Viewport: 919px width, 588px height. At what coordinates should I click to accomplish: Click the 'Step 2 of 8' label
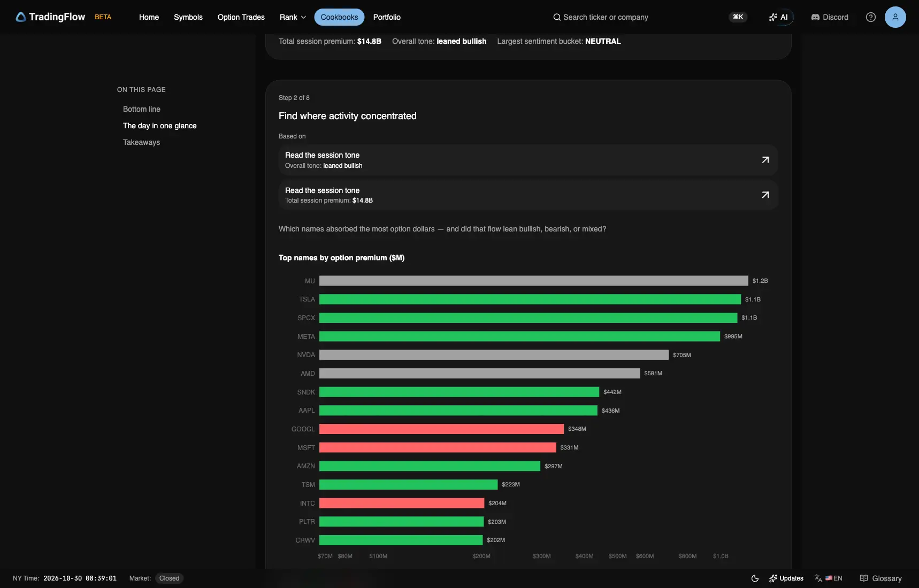click(x=294, y=98)
